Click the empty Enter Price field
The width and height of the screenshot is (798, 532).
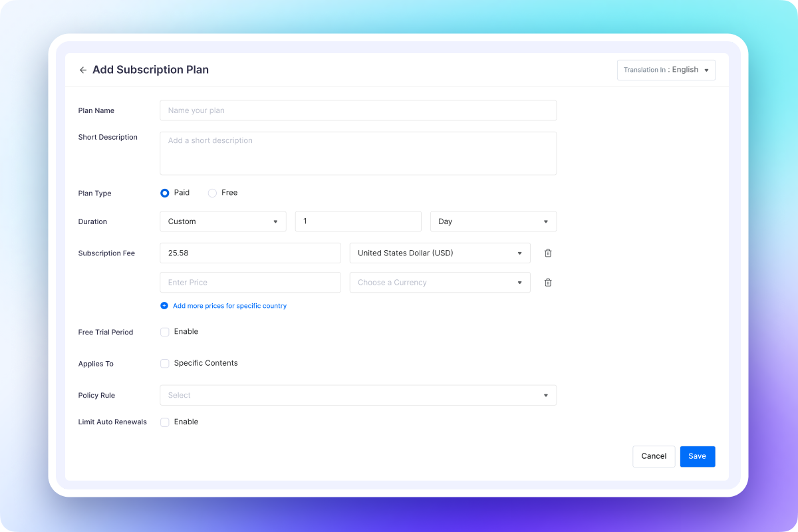[250, 282]
